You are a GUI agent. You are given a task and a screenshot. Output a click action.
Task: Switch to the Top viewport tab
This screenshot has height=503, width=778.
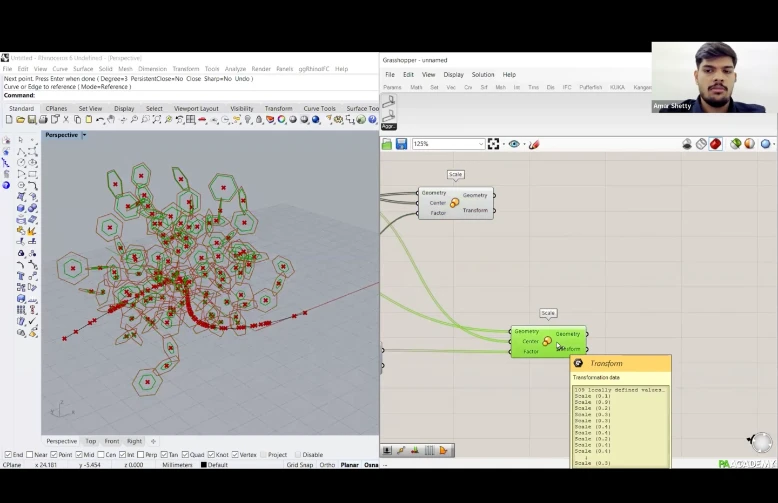click(x=91, y=441)
